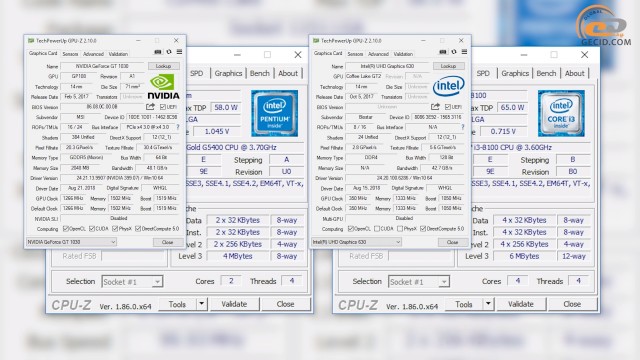Click Close button in NVIDIA GPU-Z window
This screenshot has width=640, height=360.
[x=168, y=242]
